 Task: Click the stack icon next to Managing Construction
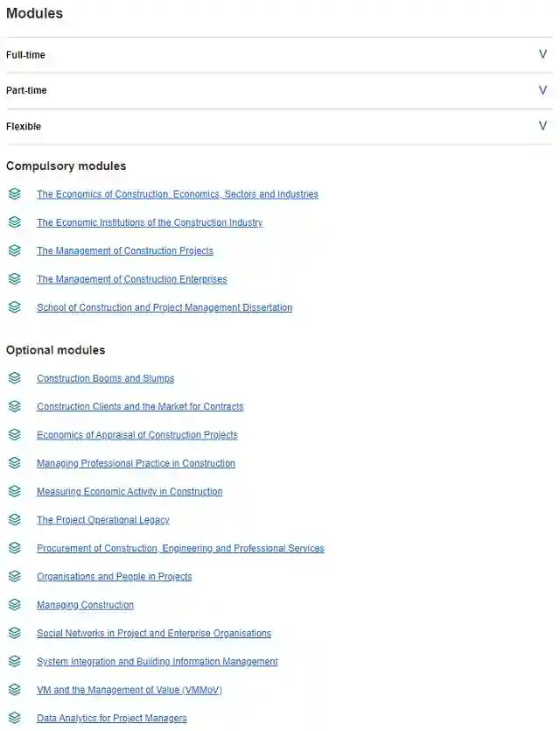coord(14,605)
